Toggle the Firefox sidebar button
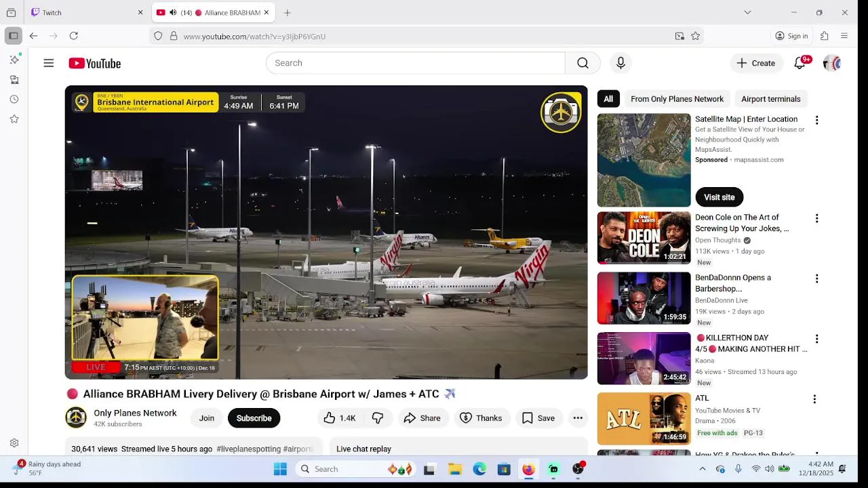 (13, 36)
